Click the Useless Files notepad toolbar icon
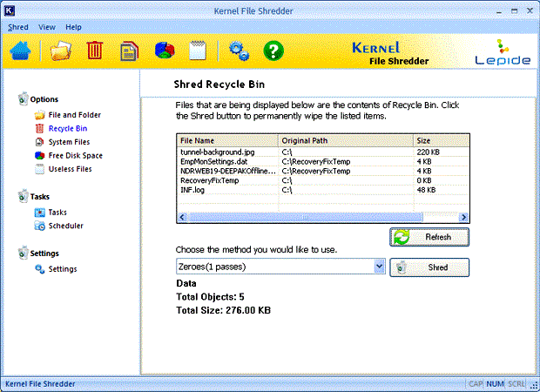540x392 pixels. 198,51
